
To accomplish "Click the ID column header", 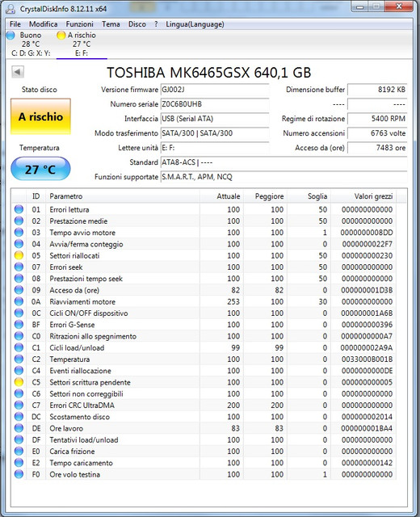I will (36, 196).
